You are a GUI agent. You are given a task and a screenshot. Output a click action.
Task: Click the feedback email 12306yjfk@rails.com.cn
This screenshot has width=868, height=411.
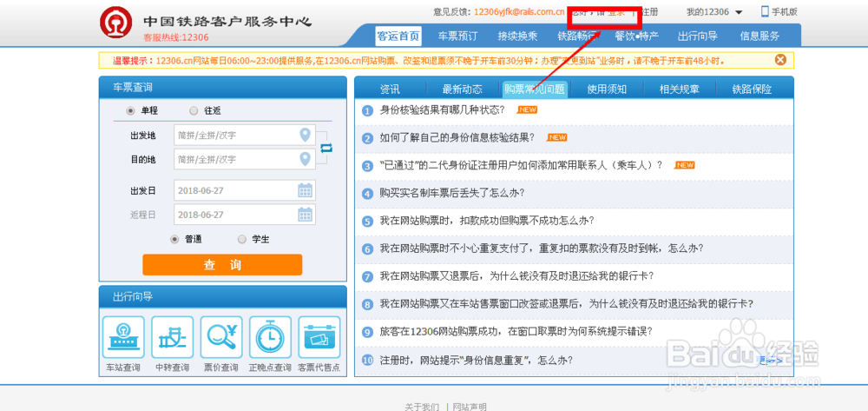tap(519, 11)
